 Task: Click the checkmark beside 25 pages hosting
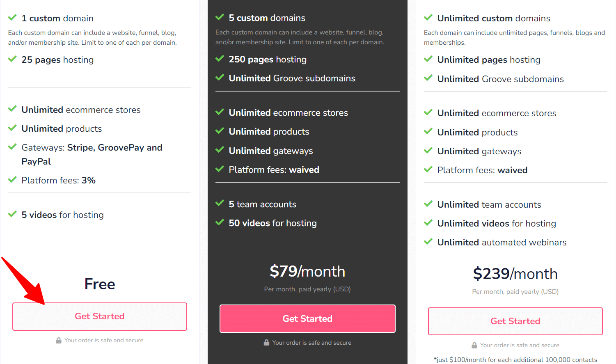(x=12, y=59)
